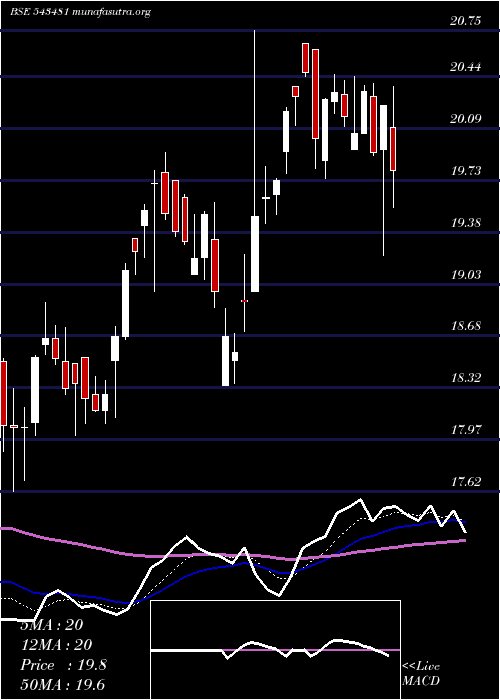The image size is (500, 700).
Task: Click the 18.32 price axis label
Action: (466, 378)
